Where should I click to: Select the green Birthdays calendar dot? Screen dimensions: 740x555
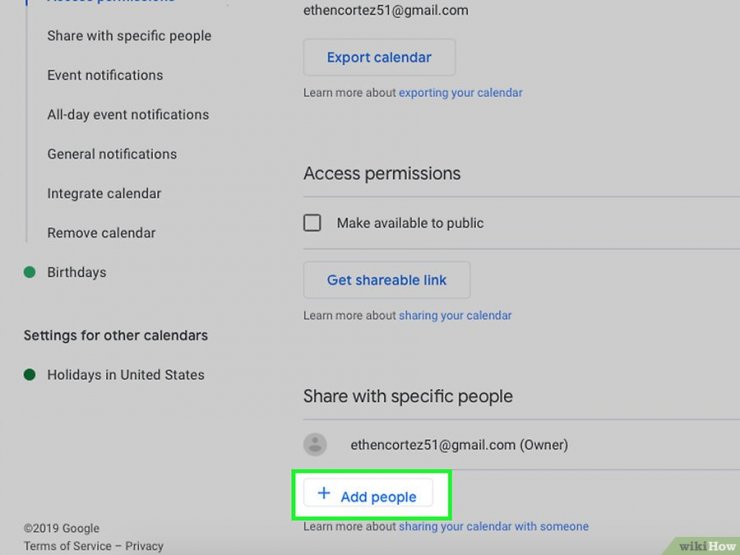(30, 272)
